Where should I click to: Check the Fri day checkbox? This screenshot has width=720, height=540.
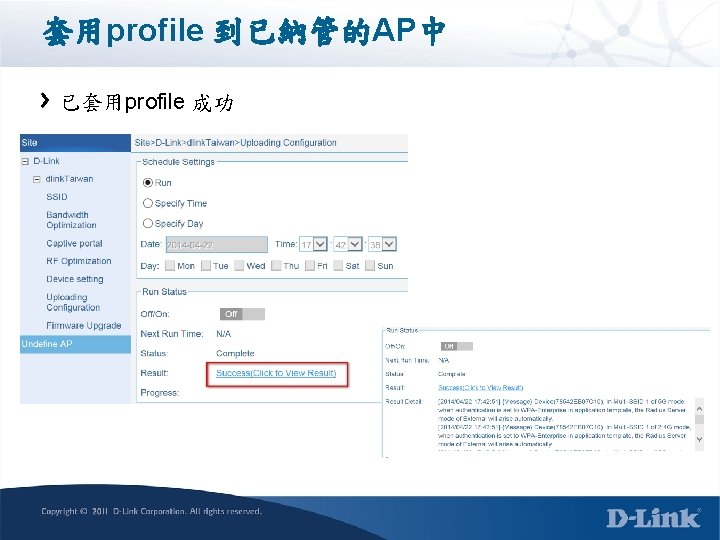310,265
